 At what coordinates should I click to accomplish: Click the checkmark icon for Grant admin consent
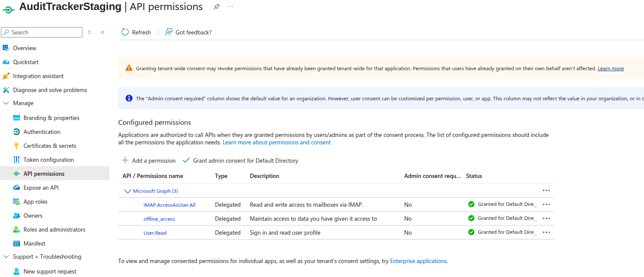186,161
